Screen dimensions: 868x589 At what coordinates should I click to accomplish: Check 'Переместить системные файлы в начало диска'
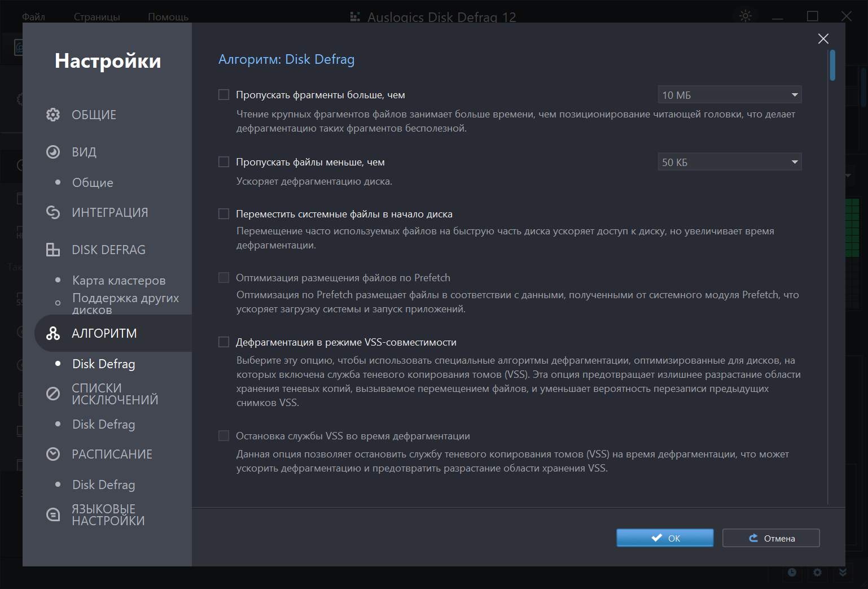pos(224,214)
